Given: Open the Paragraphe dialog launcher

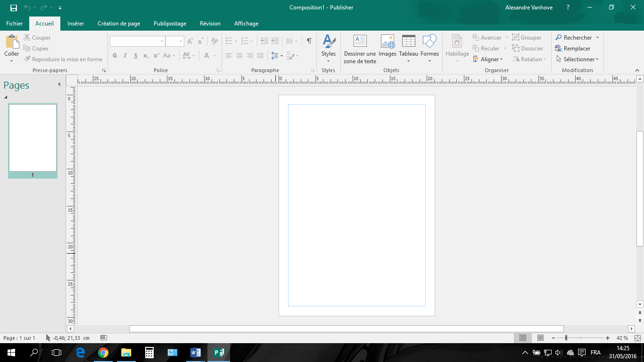Looking at the screenshot, I should [x=313, y=71].
